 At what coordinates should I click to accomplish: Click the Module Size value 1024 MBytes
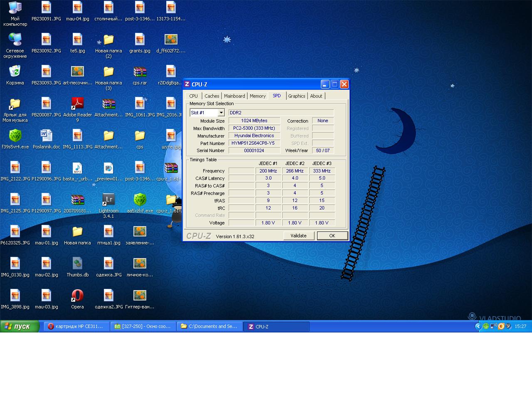click(x=254, y=121)
